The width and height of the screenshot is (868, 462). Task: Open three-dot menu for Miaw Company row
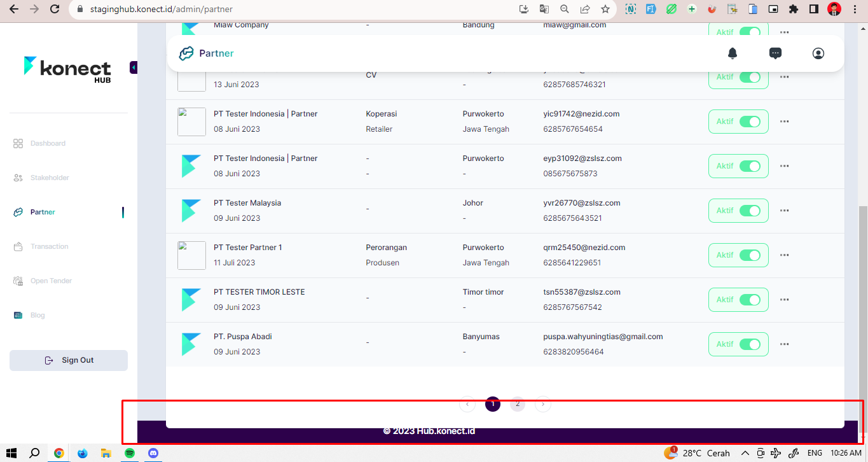(x=784, y=32)
